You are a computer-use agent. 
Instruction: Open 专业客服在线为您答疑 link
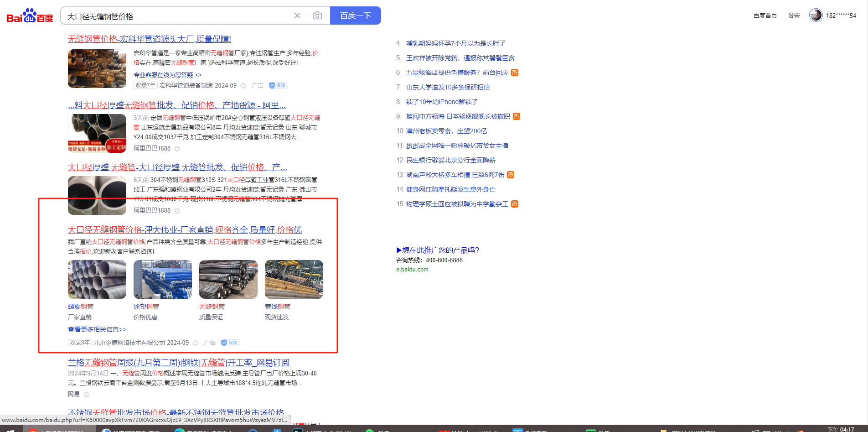(x=167, y=75)
